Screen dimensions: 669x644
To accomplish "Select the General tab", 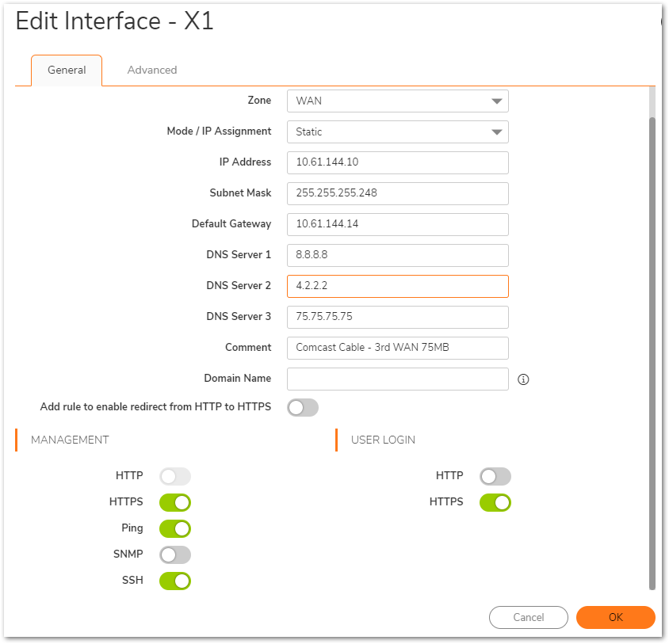I will pos(67,70).
